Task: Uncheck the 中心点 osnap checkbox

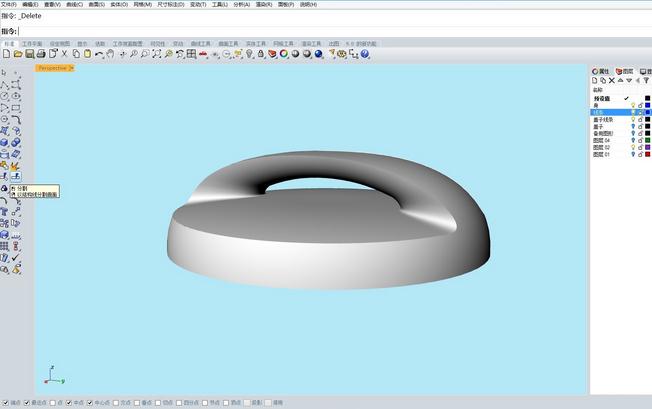Action: point(90,403)
